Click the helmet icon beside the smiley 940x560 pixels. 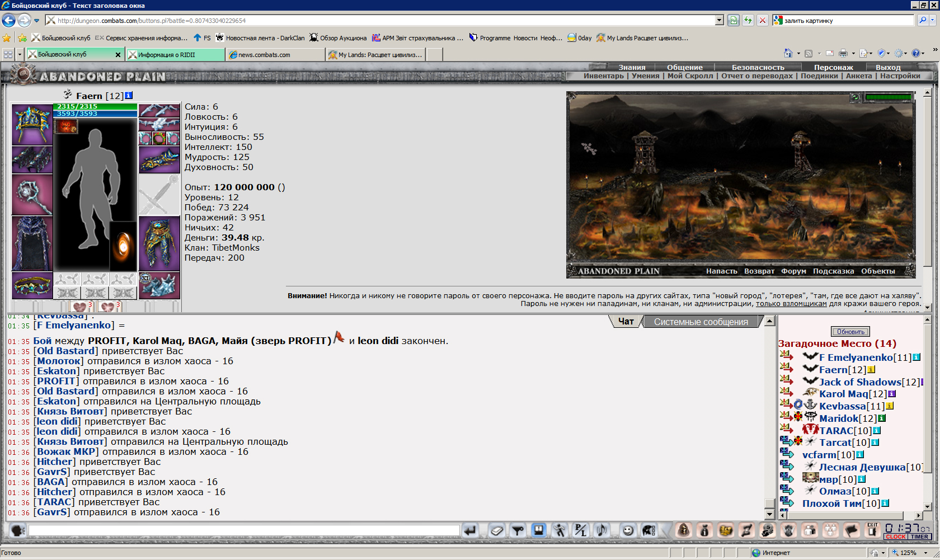(x=649, y=530)
